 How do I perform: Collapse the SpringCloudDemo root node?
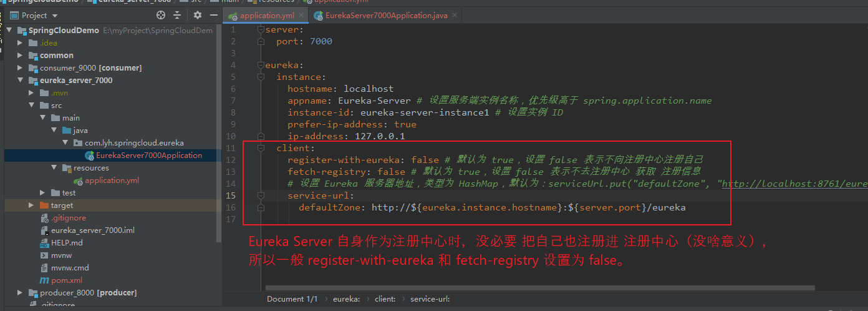tap(9, 31)
